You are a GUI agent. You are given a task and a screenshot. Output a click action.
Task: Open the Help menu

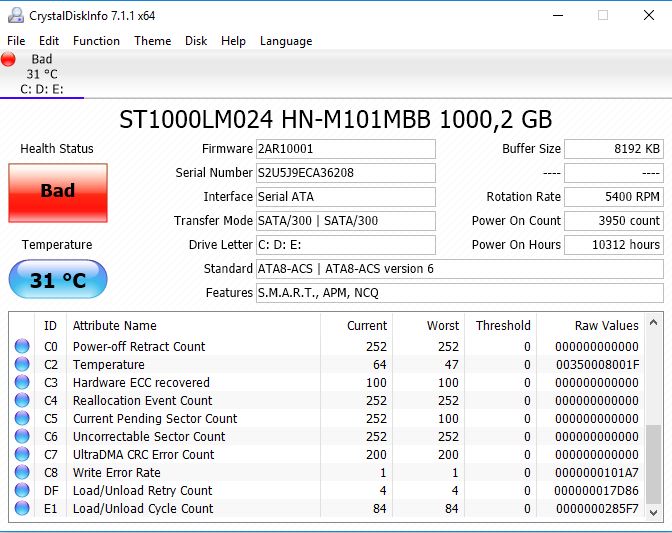[233, 41]
